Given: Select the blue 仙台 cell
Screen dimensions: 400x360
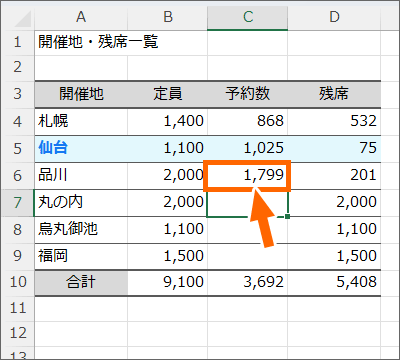Looking at the screenshot, I should tap(81, 149).
